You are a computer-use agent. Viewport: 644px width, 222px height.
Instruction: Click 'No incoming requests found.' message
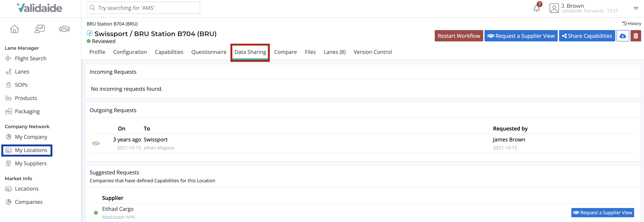click(127, 89)
